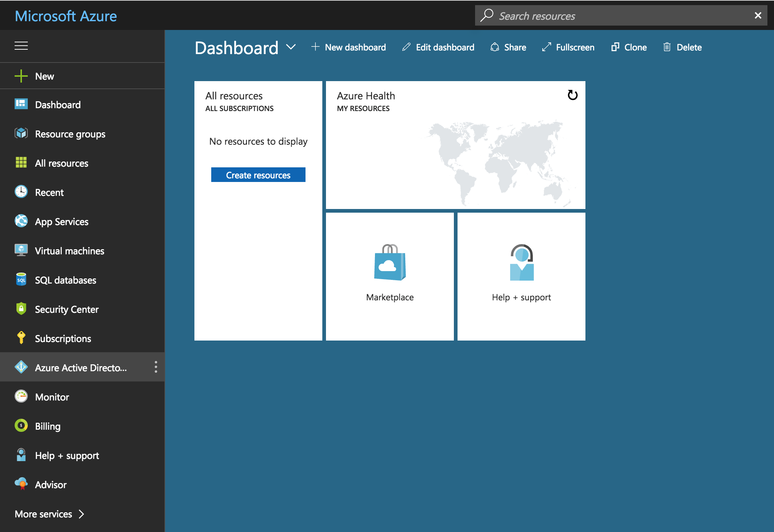Open the Azure Health world map
This screenshot has height=532, width=774.
pos(501,163)
